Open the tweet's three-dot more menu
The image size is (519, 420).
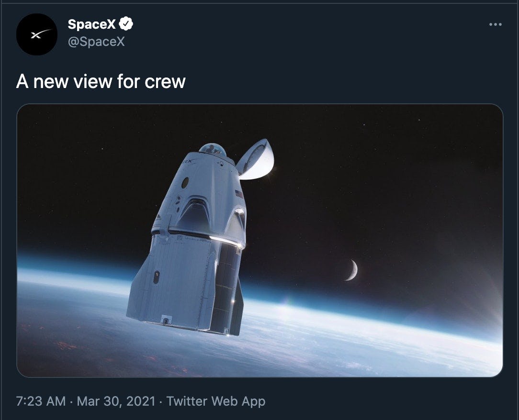tap(495, 24)
